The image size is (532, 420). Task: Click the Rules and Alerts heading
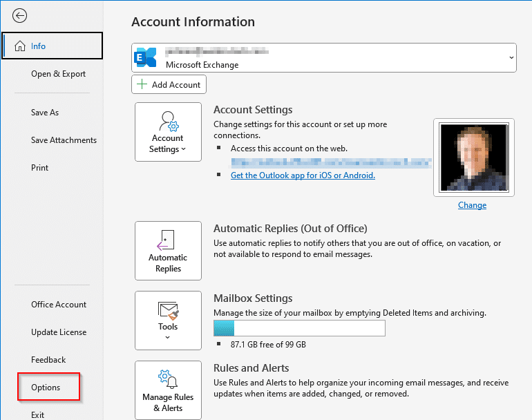pyautogui.click(x=251, y=367)
